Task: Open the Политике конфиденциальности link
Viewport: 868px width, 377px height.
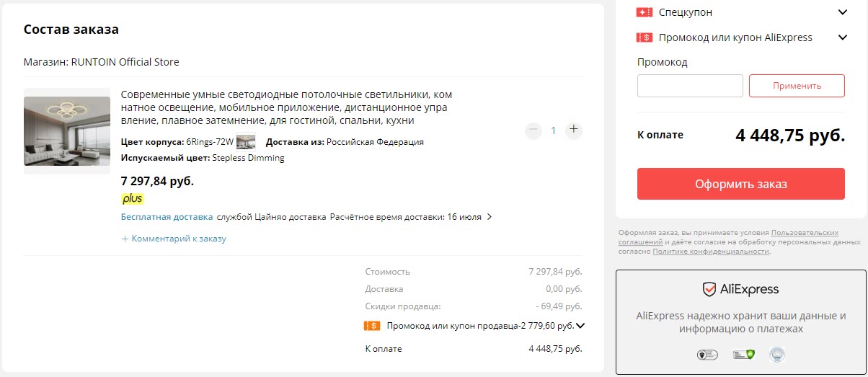Action: coord(711,252)
